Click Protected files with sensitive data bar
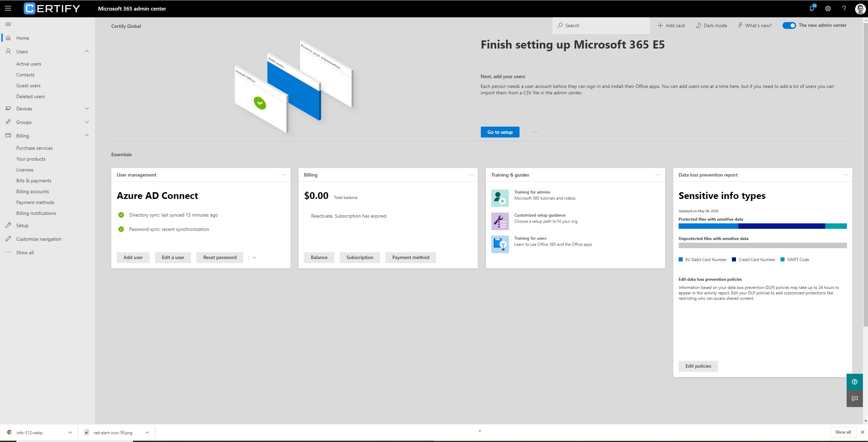This screenshot has height=442, width=868. pos(762,226)
